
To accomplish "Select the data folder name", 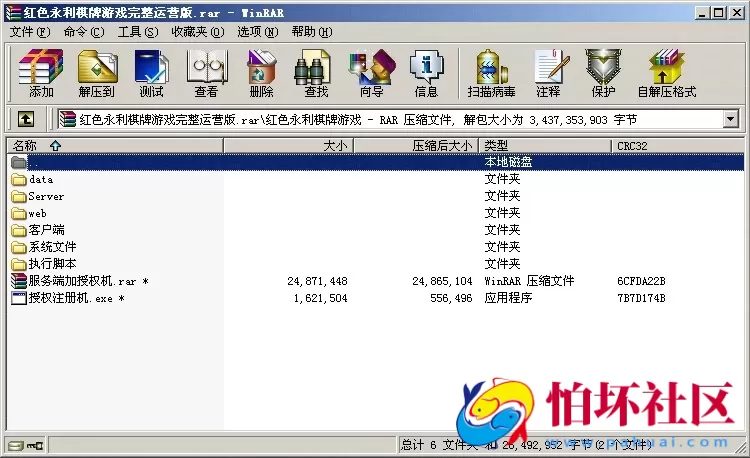I will pos(41,179).
